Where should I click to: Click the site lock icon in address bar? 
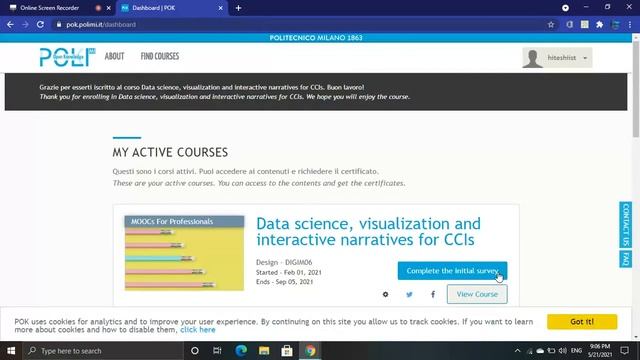tap(59, 24)
